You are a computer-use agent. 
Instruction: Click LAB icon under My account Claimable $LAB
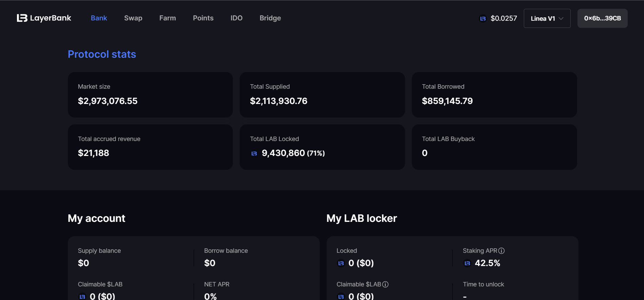tap(82, 297)
